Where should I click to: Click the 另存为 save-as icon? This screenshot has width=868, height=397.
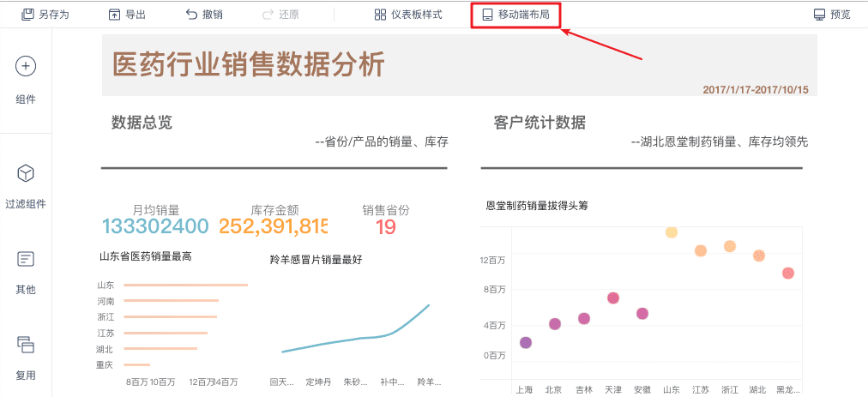pyautogui.click(x=27, y=15)
